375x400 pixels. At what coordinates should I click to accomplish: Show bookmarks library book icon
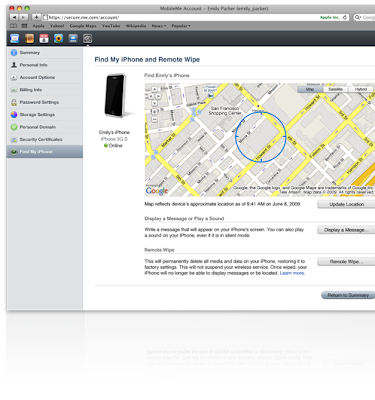(14, 26)
